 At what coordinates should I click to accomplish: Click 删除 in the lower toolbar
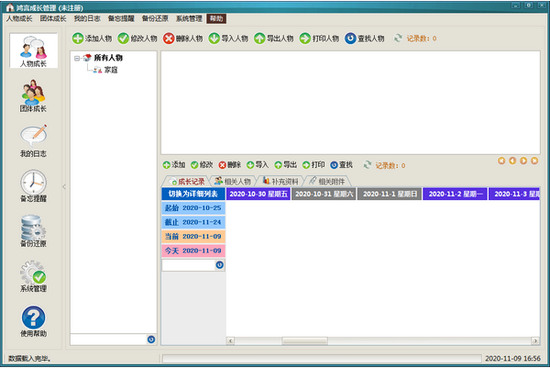click(x=230, y=165)
